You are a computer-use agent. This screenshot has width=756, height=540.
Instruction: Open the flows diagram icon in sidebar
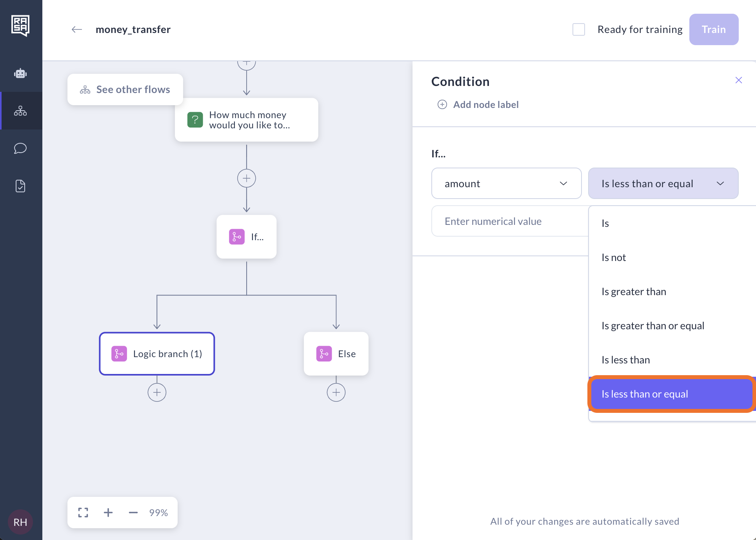tap(20, 111)
